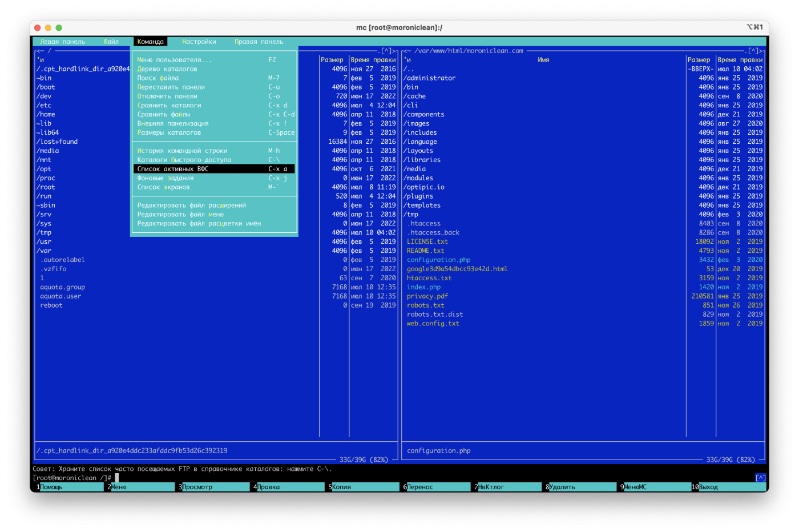Select google3d9a54dbcc93e42d.html file
Image resolution: width=799 pixels, height=532 pixels.
tap(583, 269)
